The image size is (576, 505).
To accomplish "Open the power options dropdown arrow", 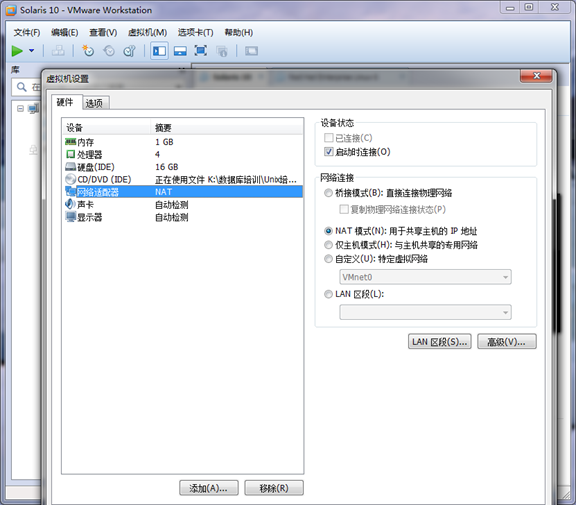I will coord(32,51).
